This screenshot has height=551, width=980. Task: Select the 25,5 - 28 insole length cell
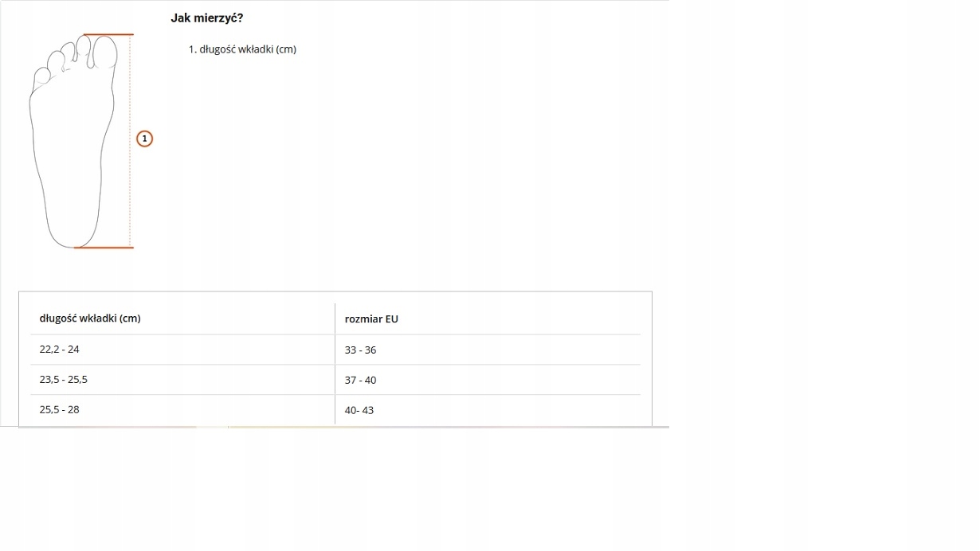tap(60, 410)
